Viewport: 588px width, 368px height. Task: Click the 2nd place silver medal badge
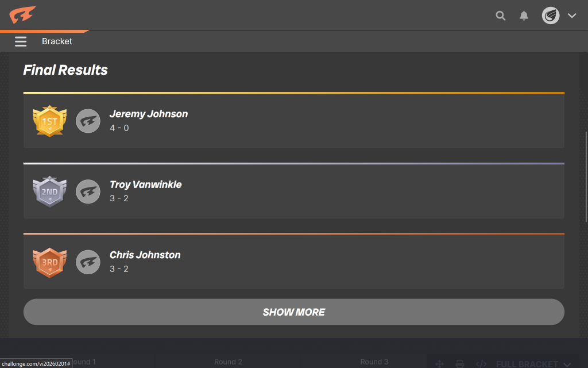click(x=50, y=191)
